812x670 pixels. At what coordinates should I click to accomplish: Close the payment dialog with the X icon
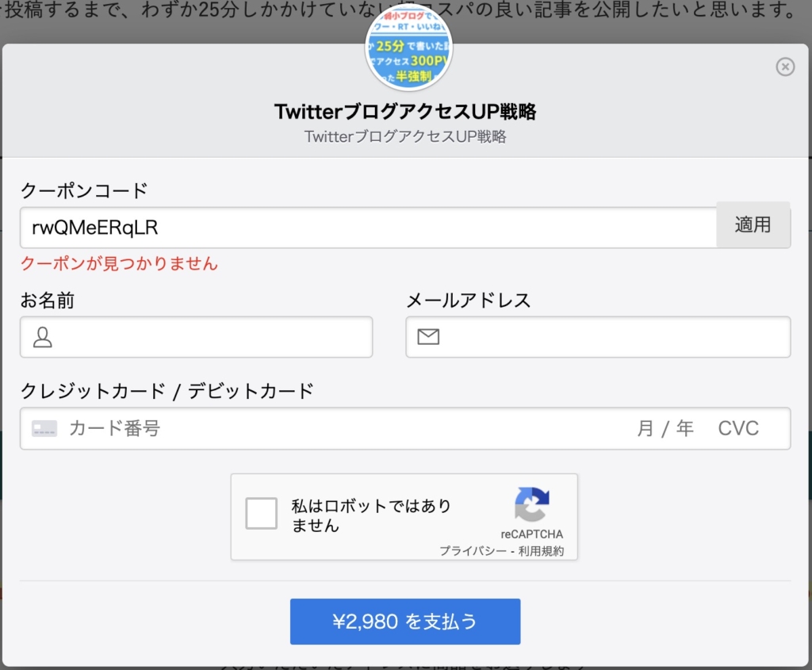(785, 67)
